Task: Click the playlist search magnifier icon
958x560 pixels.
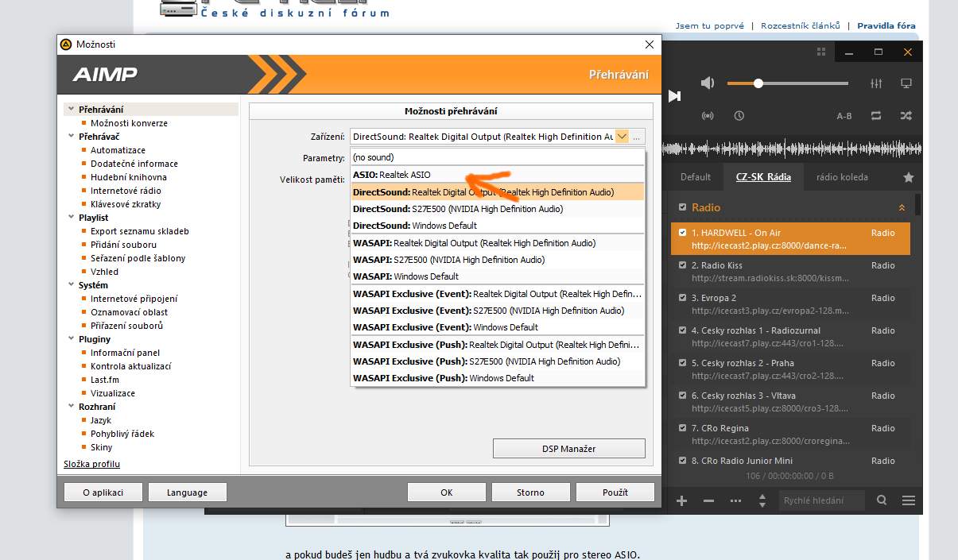Action: click(882, 500)
